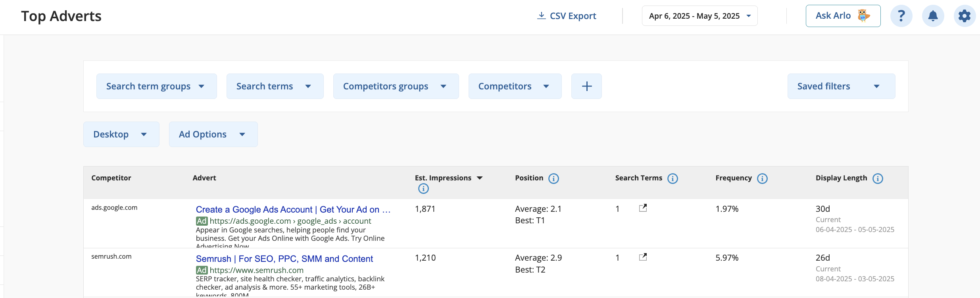Click the www.semrush.com display URL
This screenshot has height=298, width=980.
pos(257,270)
